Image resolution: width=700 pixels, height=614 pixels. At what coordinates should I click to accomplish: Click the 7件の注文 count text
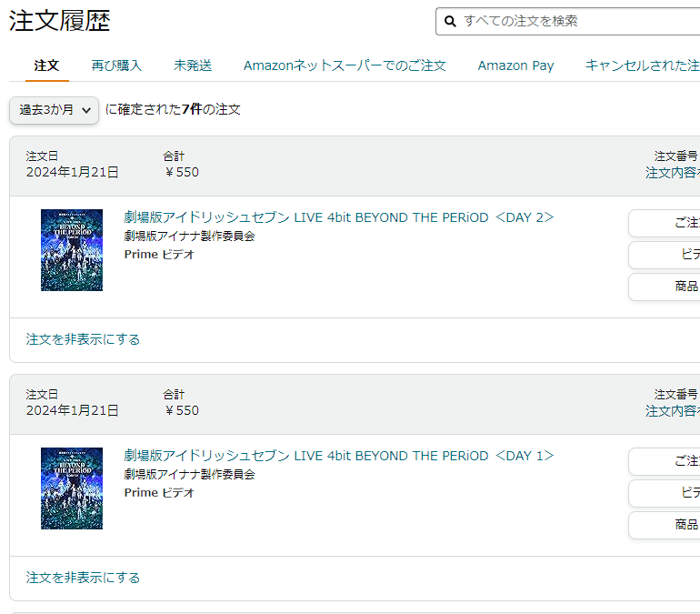211,109
